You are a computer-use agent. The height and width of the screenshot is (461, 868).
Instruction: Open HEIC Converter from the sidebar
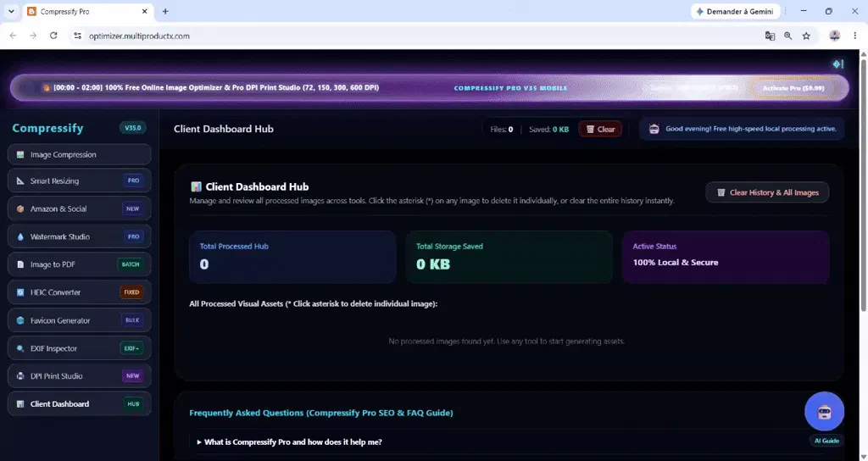click(79, 292)
